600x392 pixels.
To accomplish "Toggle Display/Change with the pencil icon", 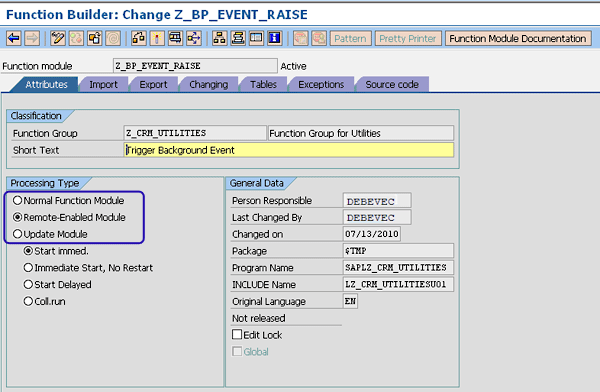I will [x=58, y=38].
